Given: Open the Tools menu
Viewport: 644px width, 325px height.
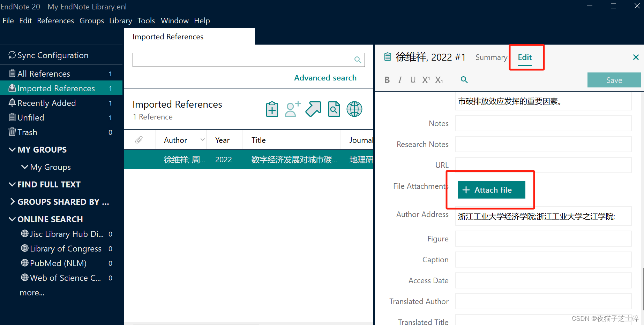Looking at the screenshot, I should (146, 21).
